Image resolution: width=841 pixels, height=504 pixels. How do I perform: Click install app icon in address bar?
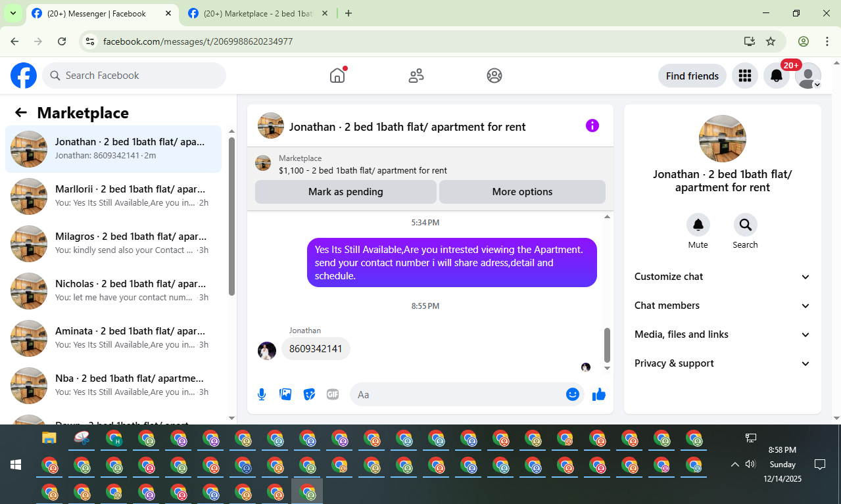point(750,41)
